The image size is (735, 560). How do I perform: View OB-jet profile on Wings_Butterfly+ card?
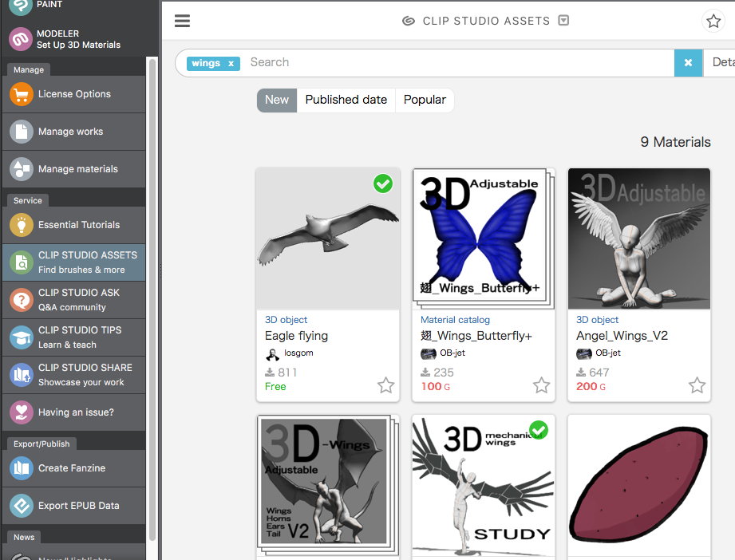point(452,353)
